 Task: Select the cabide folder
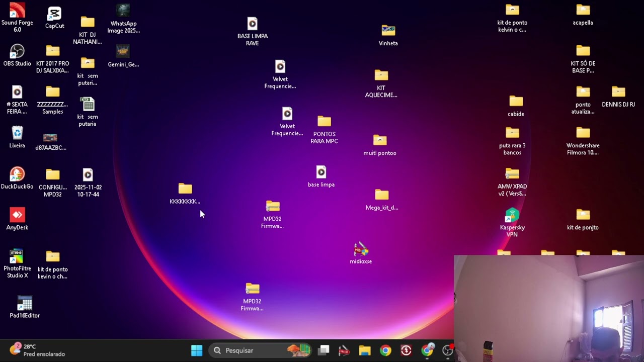(516, 106)
